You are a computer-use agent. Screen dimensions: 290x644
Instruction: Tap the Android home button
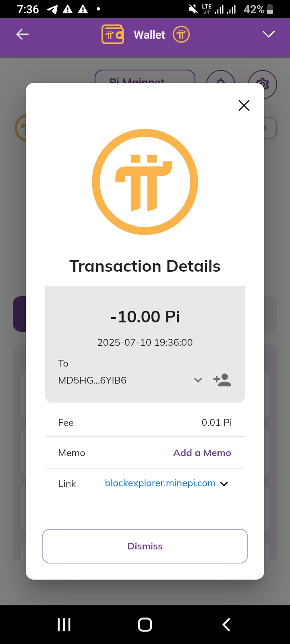pyautogui.click(x=145, y=625)
